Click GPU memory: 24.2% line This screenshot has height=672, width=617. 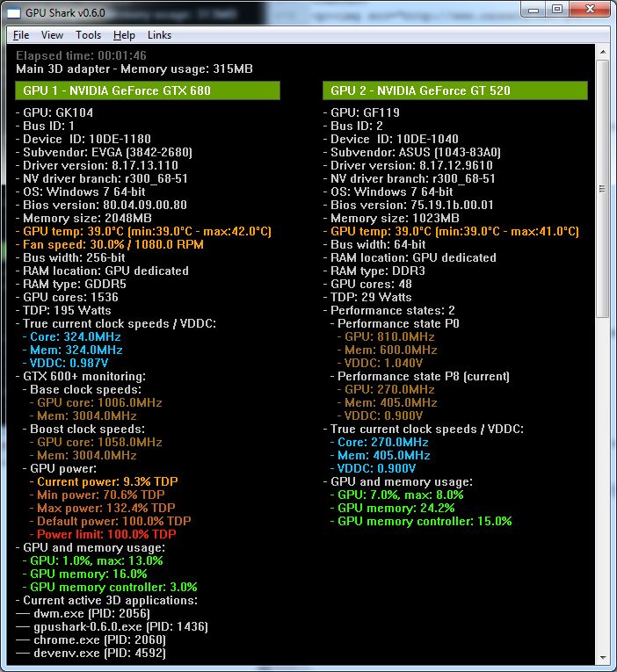392,509
